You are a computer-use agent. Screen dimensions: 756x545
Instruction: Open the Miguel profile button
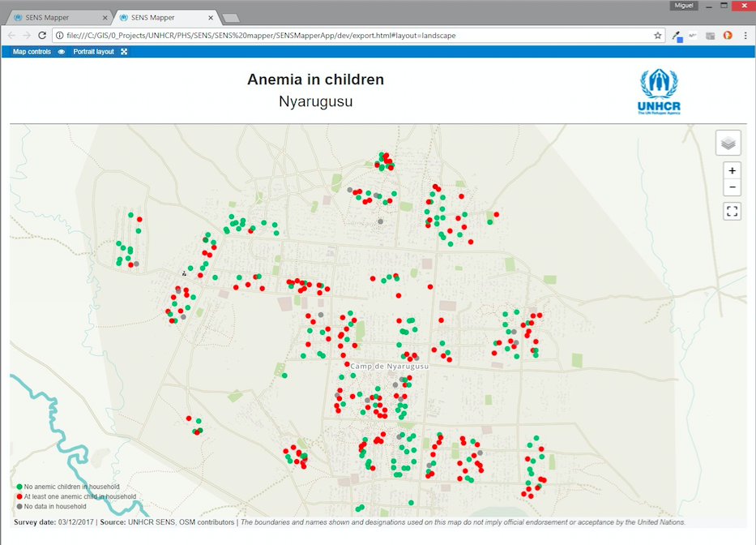tap(685, 6)
